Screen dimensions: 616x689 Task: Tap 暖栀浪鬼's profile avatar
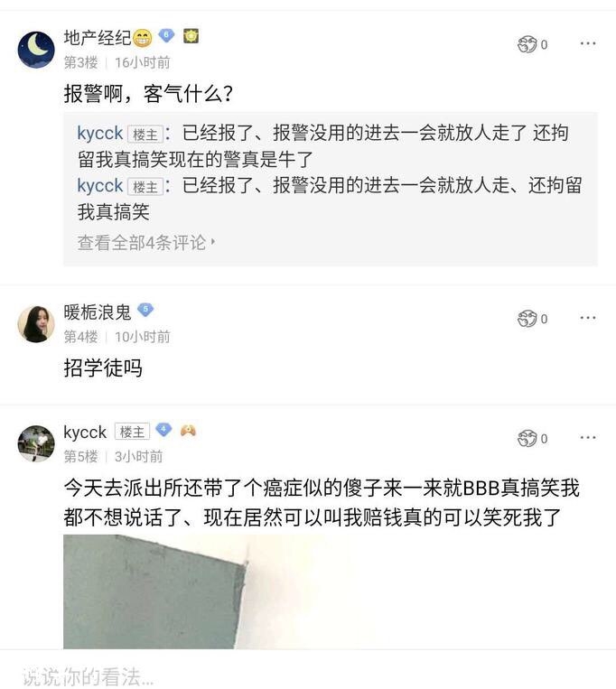pyautogui.click(x=36, y=323)
